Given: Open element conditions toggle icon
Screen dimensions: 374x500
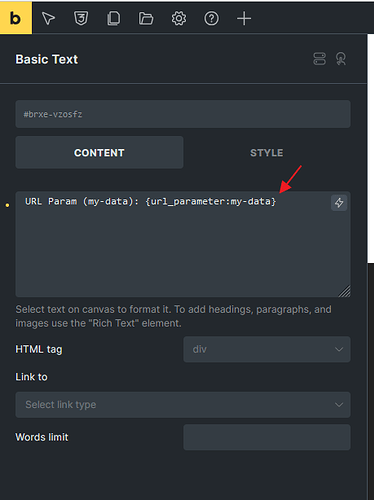Looking at the screenshot, I should 319,59.
